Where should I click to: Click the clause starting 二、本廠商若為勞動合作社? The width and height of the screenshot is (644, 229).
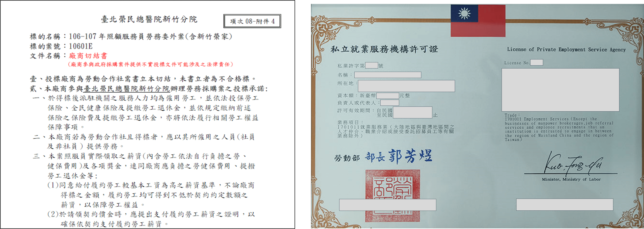pyautogui.click(x=144, y=141)
